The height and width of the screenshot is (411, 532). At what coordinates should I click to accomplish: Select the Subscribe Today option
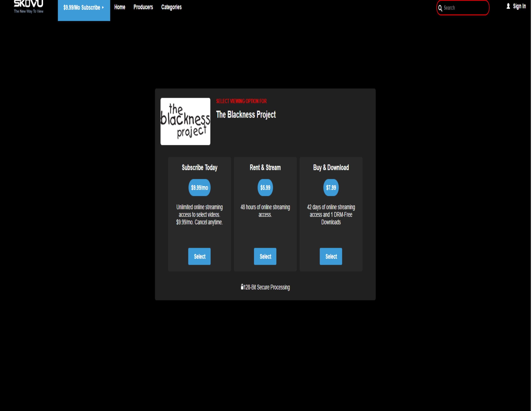[x=199, y=256]
